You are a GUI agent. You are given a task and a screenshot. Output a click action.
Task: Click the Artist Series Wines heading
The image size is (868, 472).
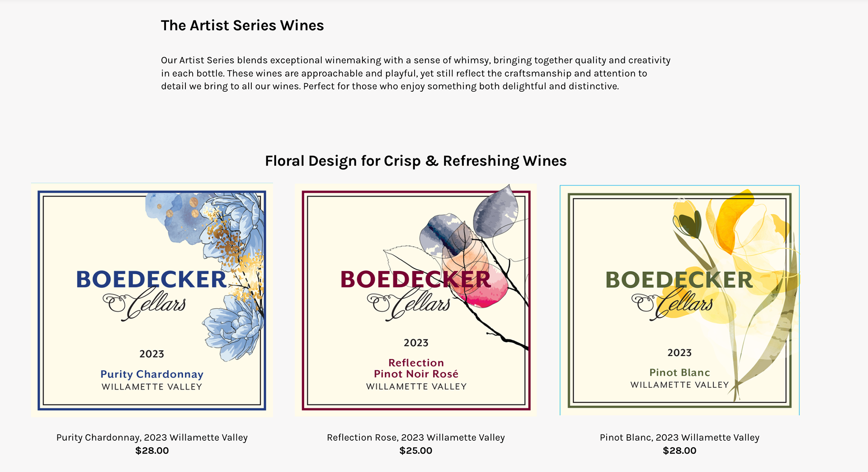242,25
